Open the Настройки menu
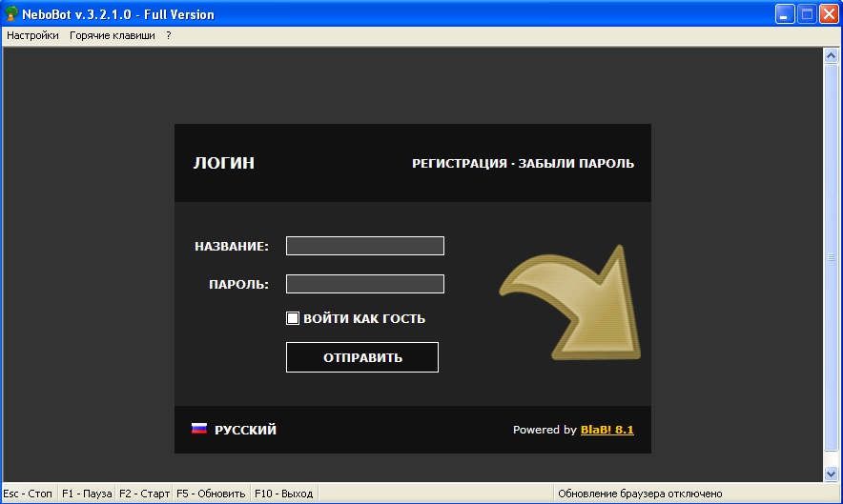The image size is (843, 504). pos(32,35)
